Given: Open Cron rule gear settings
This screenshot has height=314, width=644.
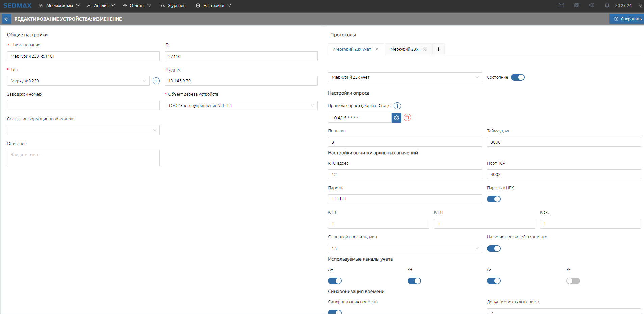Looking at the screenshot, I should pos(396,118).
